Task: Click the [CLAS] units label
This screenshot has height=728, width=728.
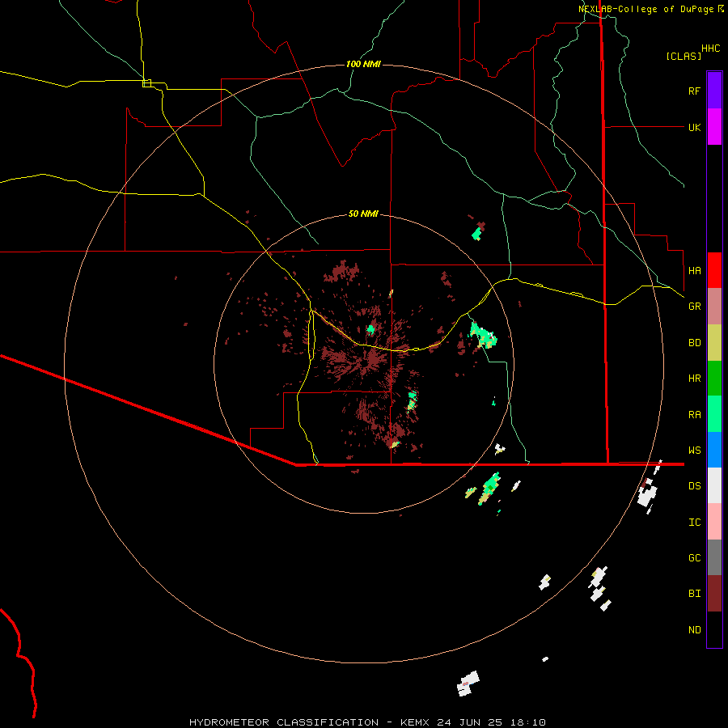Action: click(x=684, y=56)
